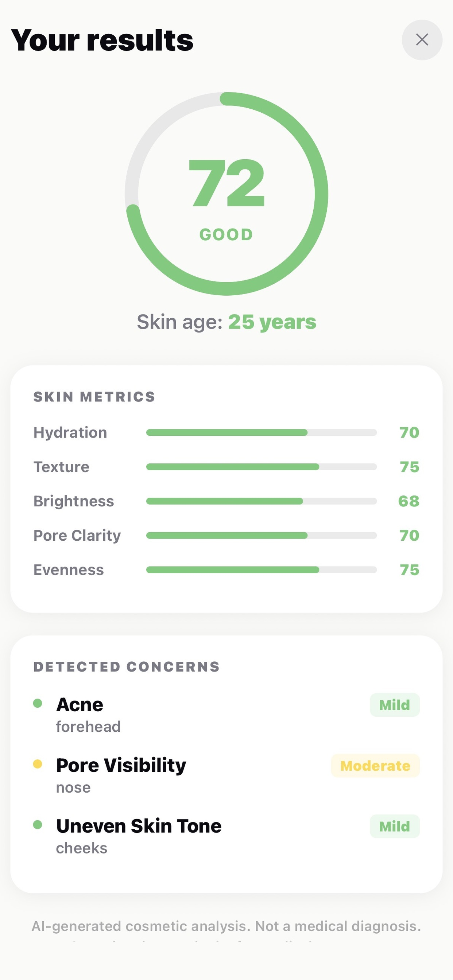Tap the overall score 72 in ring
Screen dimensions: 453x980
tap(226, 183)
